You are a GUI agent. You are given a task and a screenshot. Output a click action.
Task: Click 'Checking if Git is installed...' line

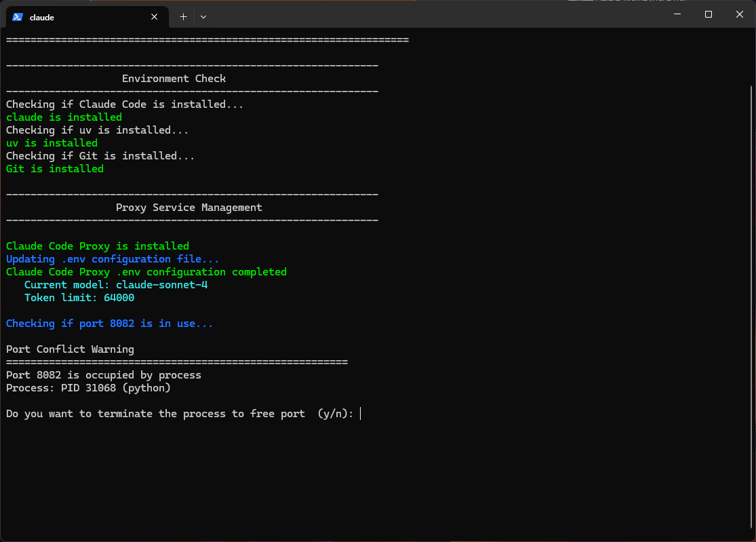(100, 156)
